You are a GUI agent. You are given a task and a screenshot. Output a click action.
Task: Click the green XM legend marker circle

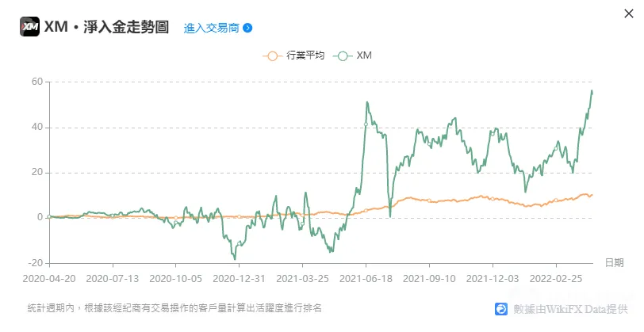point(343,55)
